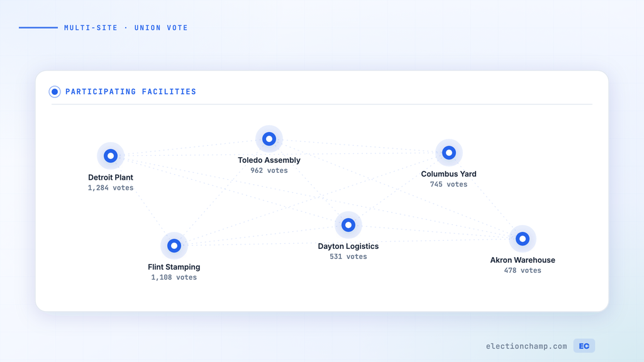Screen dimensions: 644x362
Task: Click the Columbus Yard location marker
Action: click(449, 153)
